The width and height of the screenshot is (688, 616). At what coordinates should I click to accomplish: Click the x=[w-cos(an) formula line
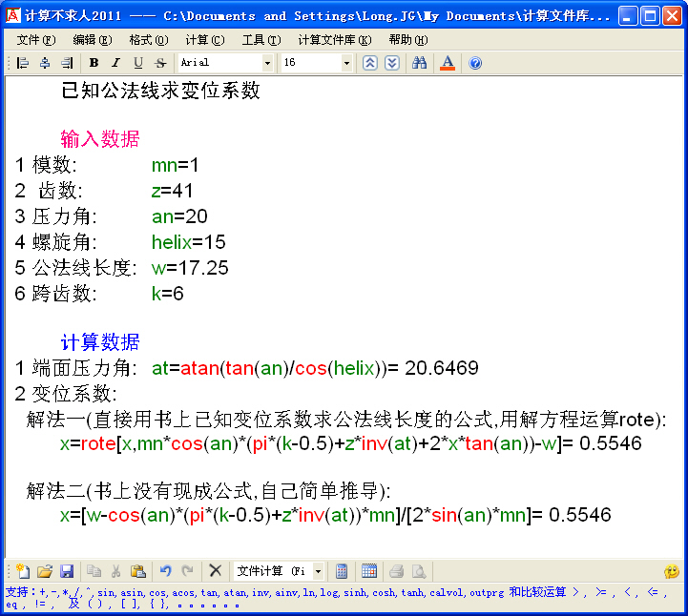point(335,515)
